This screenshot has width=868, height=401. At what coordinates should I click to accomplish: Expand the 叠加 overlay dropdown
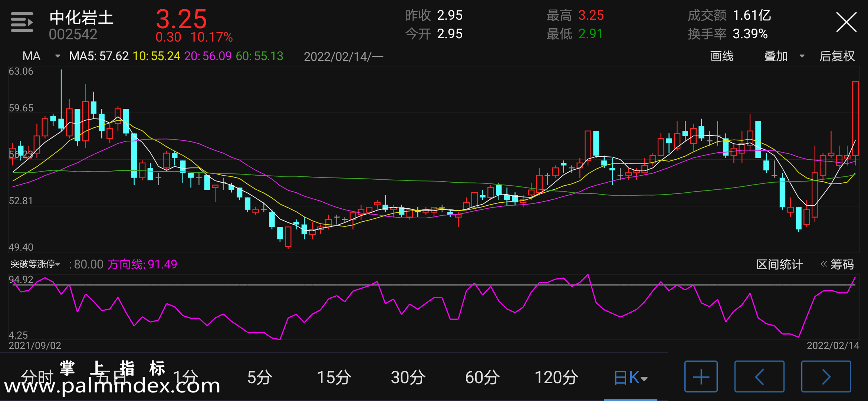coord(784,56)
